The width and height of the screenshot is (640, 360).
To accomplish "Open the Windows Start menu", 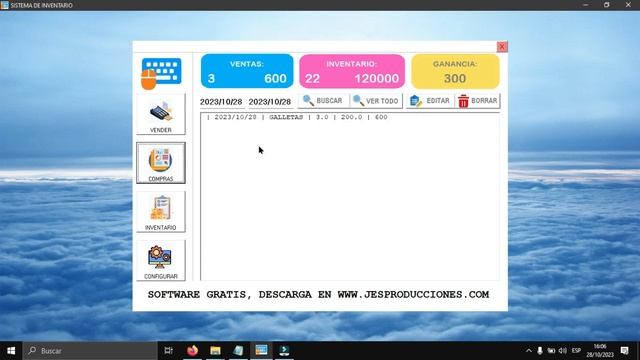I will [11, 351].
